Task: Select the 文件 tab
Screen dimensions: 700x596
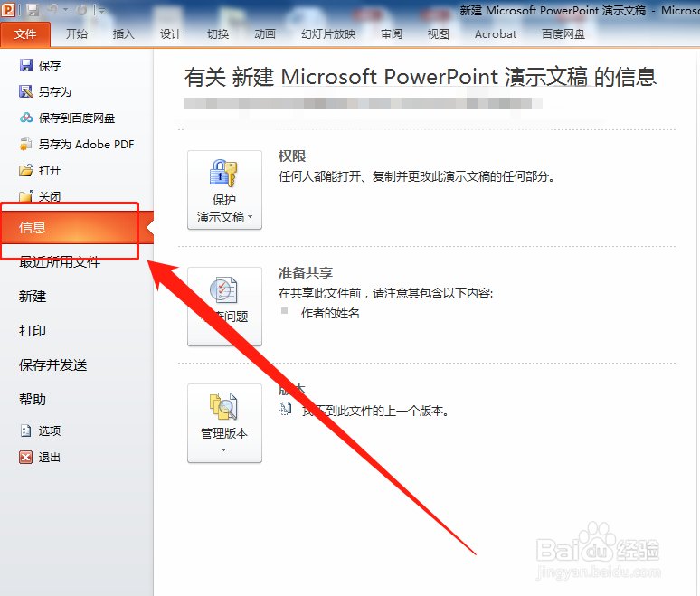Action: (25, 34)
